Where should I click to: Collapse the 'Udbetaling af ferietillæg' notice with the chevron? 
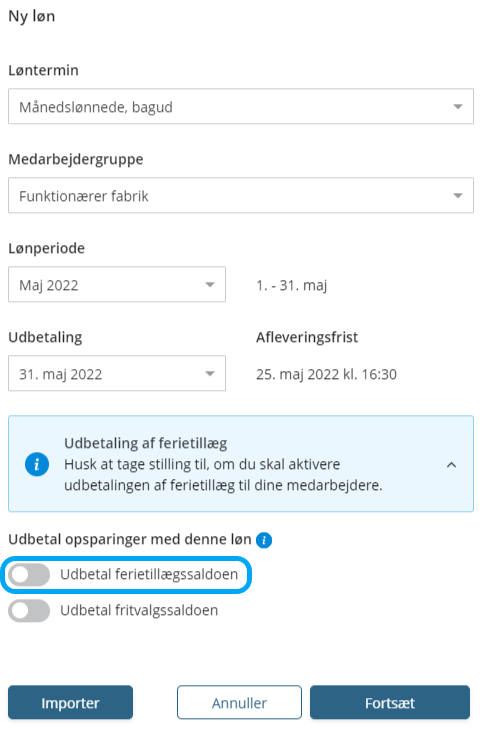click(451, 465)
